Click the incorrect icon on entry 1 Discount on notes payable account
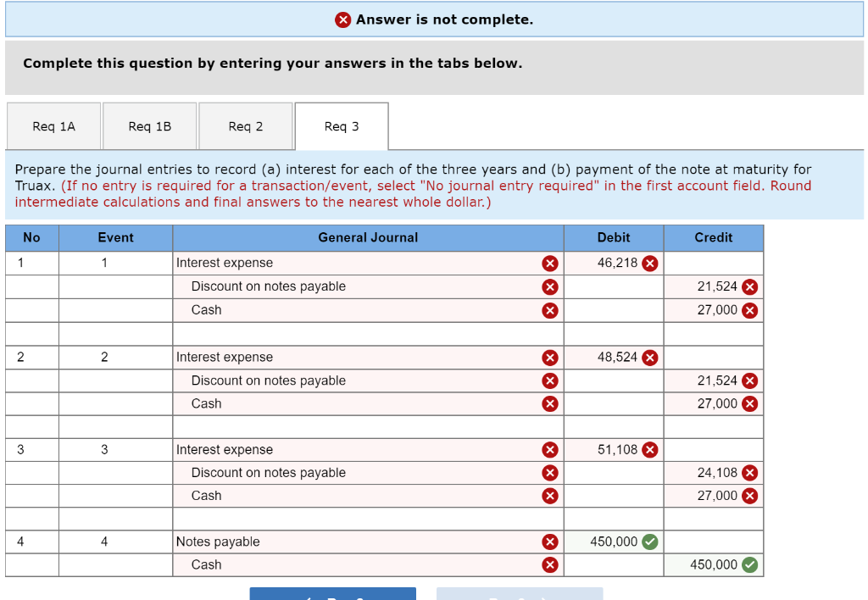The height and width of the screenshot is (600, 868). point(549,286)
